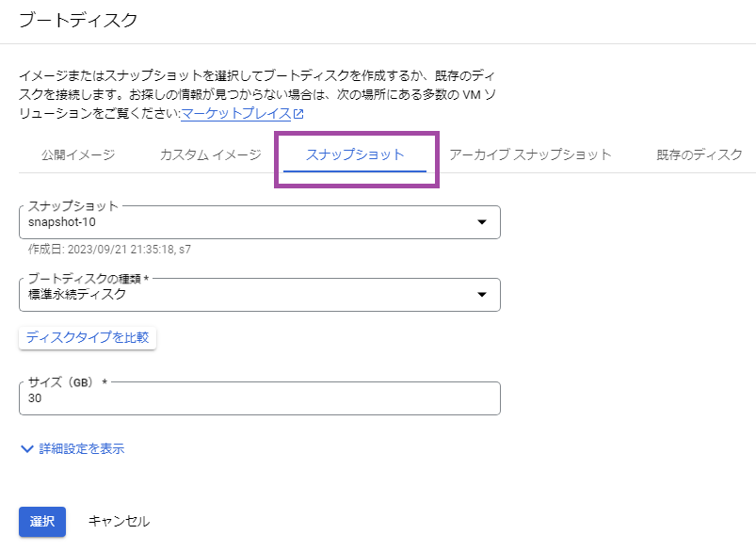Open the dropdown showing snapshot-10
Screen dimensions: 756x551
[x=260, y=222]
